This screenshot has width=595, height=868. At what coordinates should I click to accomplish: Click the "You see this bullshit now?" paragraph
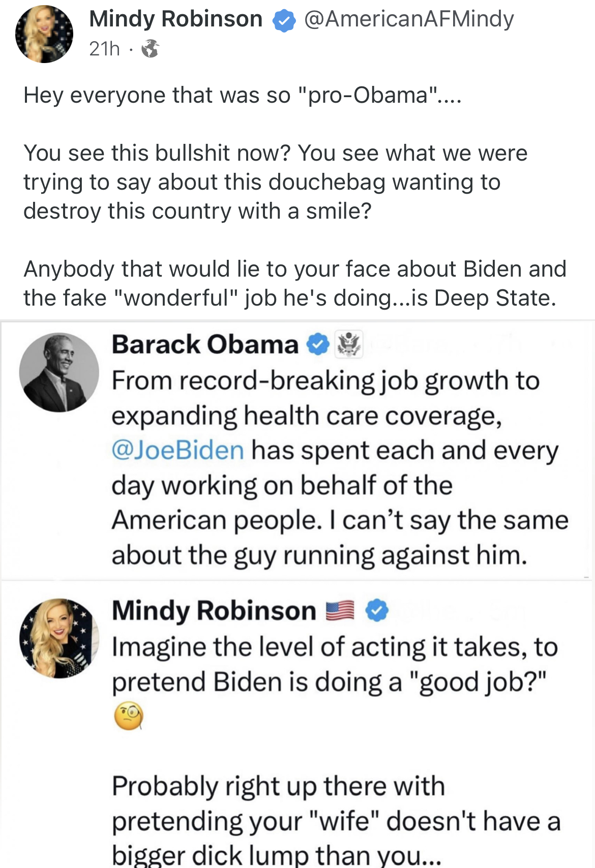coord(275,182)
